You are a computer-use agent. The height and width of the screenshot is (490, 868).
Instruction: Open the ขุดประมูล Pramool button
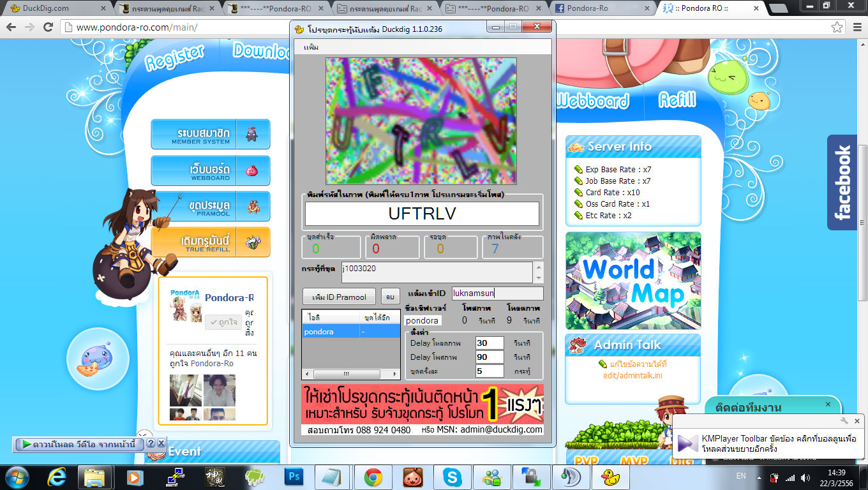(211, 206)
